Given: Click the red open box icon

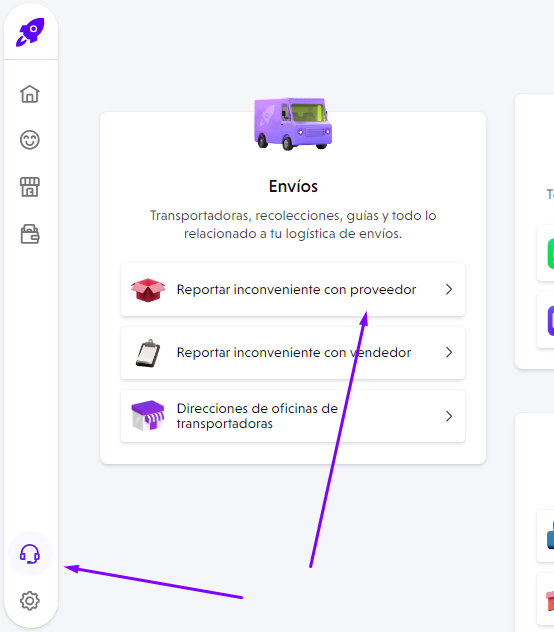Looking at the screenshot, I should [x=148, y=290].
